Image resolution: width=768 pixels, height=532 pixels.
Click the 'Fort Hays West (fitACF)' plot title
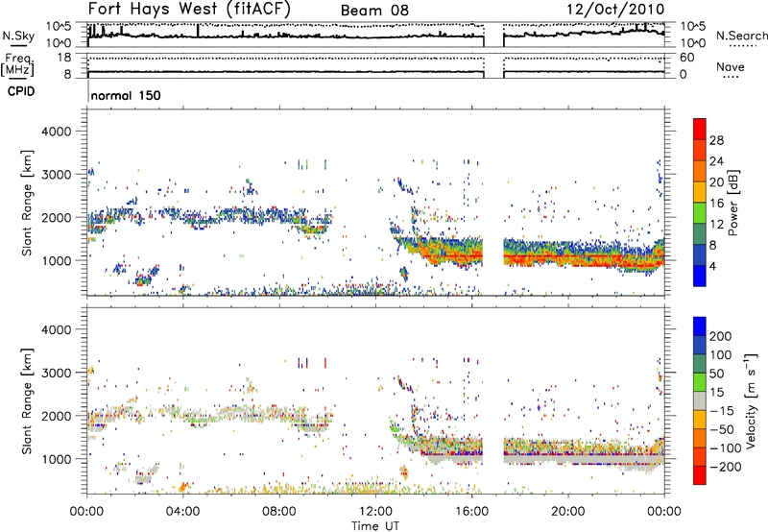189,10
